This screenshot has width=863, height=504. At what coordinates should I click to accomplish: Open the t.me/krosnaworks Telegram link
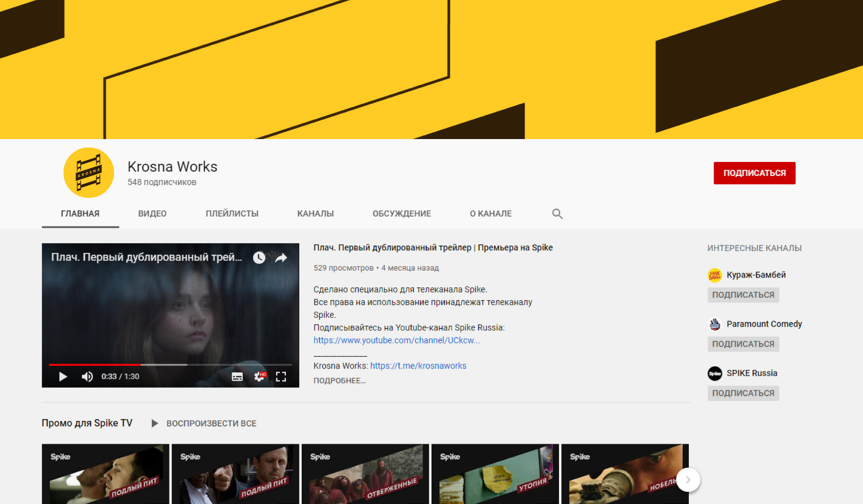point(418,366)
